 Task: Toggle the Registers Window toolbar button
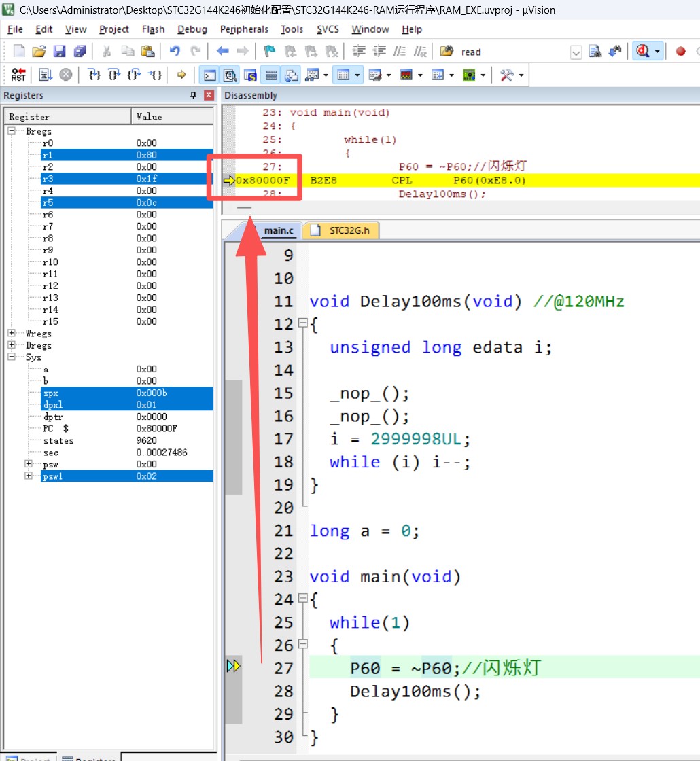pos(271,75)
